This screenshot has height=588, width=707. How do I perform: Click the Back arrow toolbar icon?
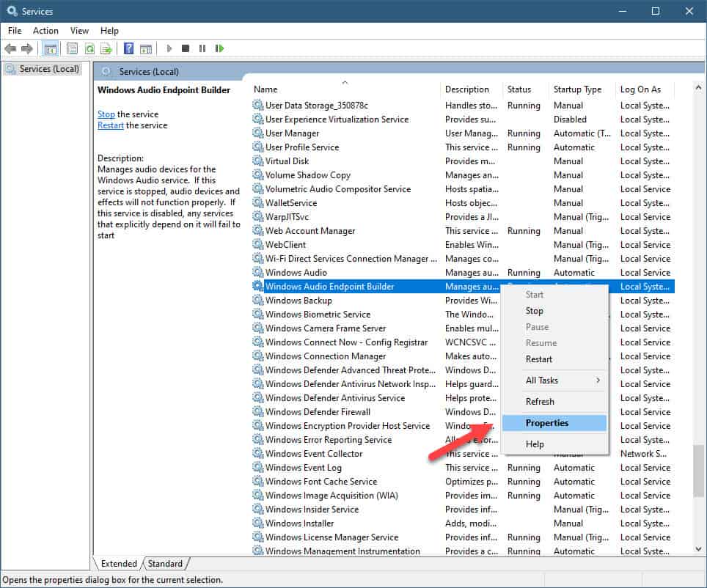(x=10, y=48)
